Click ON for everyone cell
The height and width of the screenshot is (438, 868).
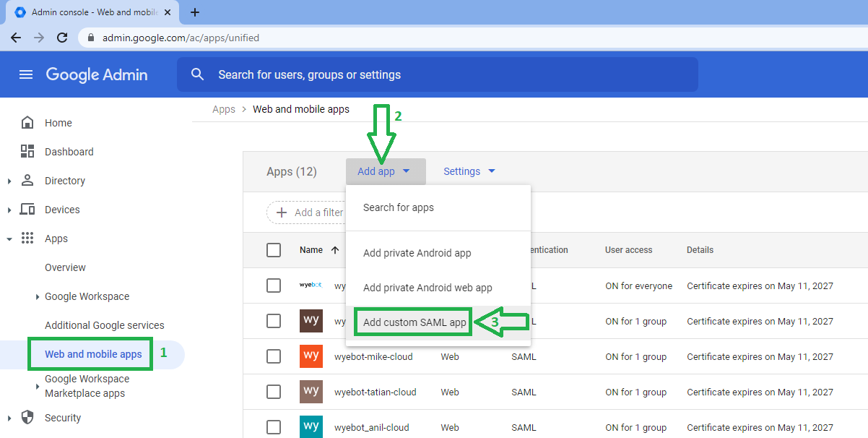click(x=638, y=285)
